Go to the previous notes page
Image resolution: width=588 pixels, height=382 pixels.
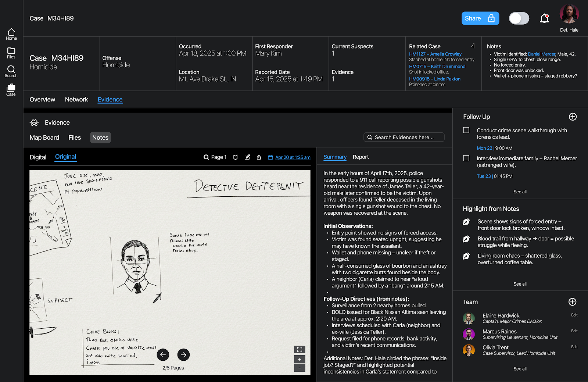(x=163, y=355)
